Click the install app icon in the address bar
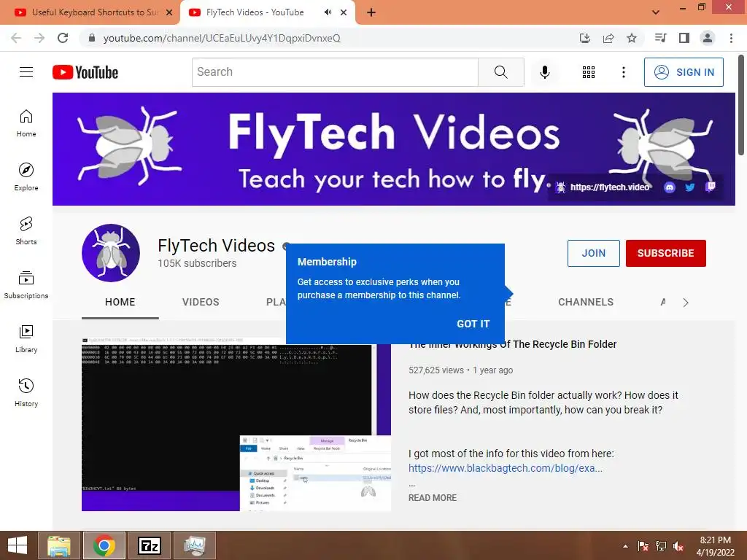The image size is (747, 560). point(585,38)
